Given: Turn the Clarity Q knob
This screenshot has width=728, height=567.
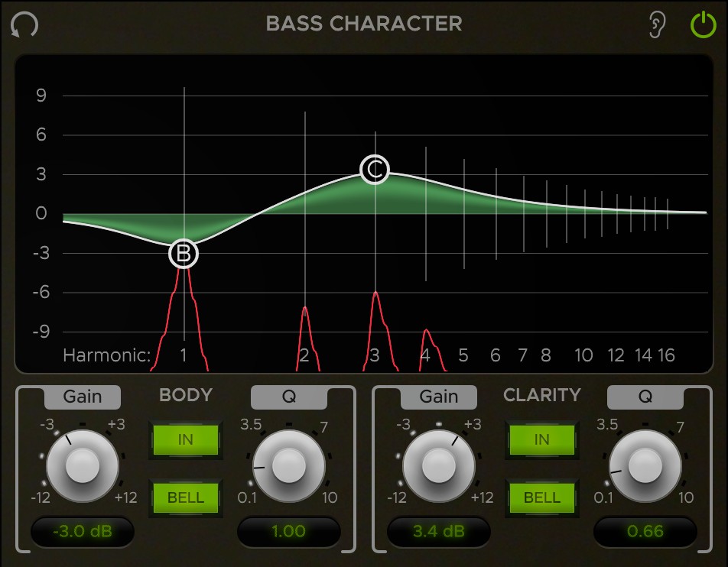Looking at the screenshot, I should [645, 468].
